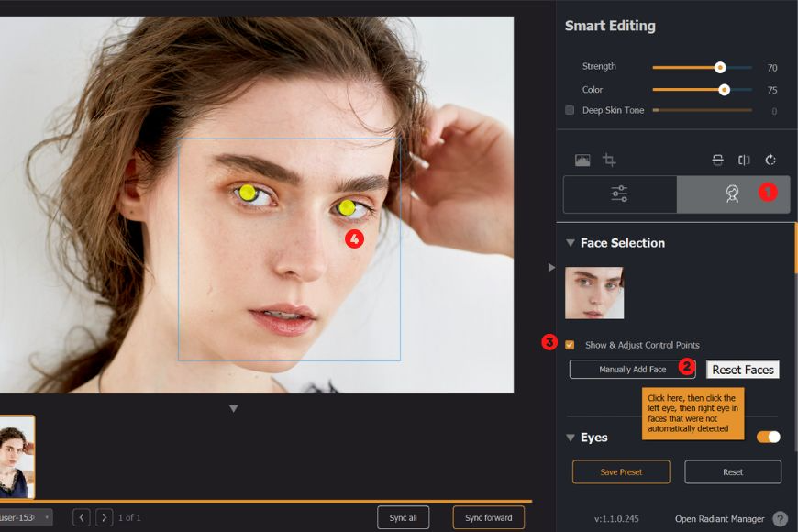Screen dimensions: 798x532
Task: Rotate the image with rotate icon
Action: pos(770,160)
